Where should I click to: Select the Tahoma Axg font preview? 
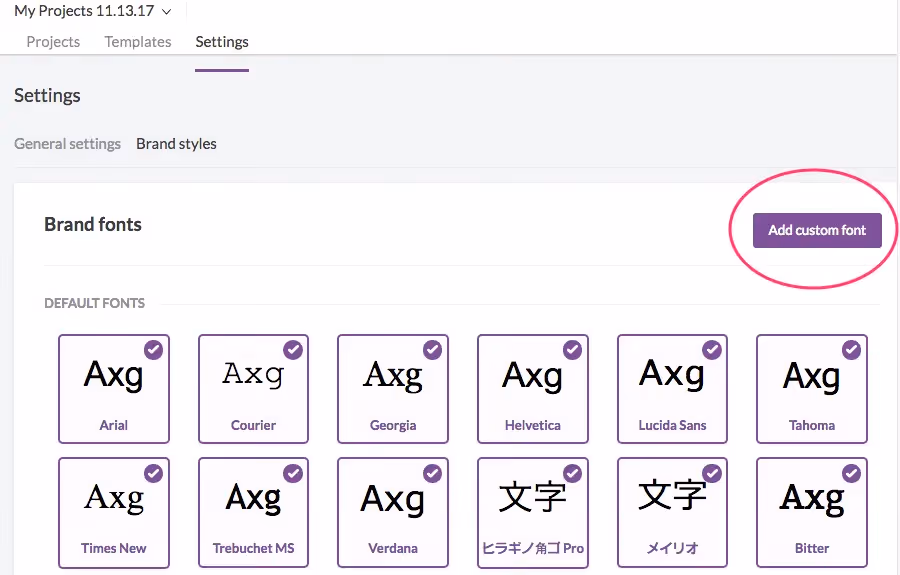coord(812,376)
